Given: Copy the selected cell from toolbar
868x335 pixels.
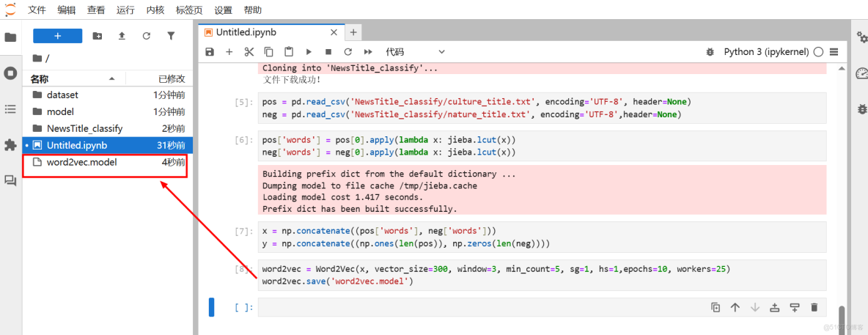Looking at the screenshot, I should click(269, 51).
